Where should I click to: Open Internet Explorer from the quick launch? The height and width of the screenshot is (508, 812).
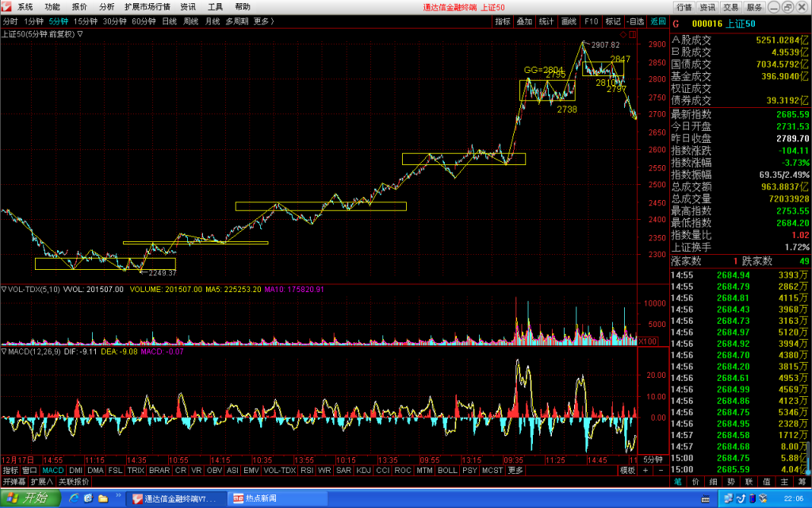[74, 498]
